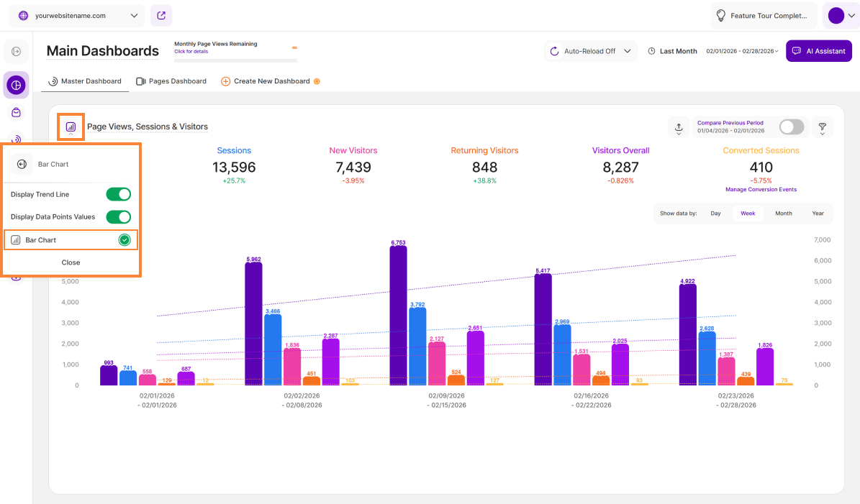Click Manage Conversion Events link
This screenshot has width=860, height=504.
761,190
